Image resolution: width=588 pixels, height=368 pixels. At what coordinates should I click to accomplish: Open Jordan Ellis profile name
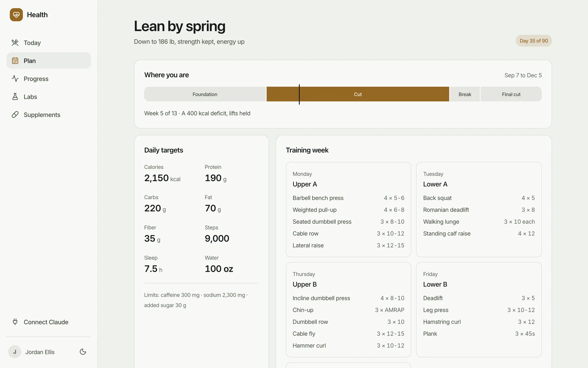[x=40, y=352]
